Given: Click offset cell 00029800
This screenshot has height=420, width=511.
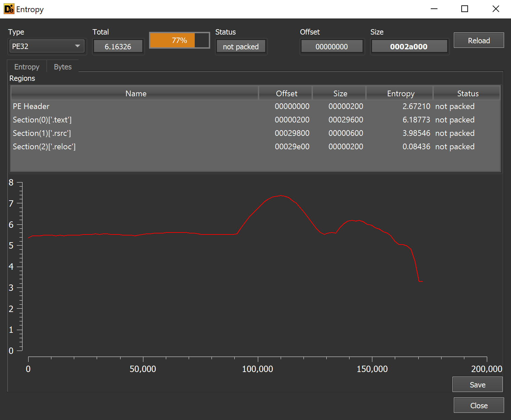Looking at the screenshot, I should (x=292, y=133).
